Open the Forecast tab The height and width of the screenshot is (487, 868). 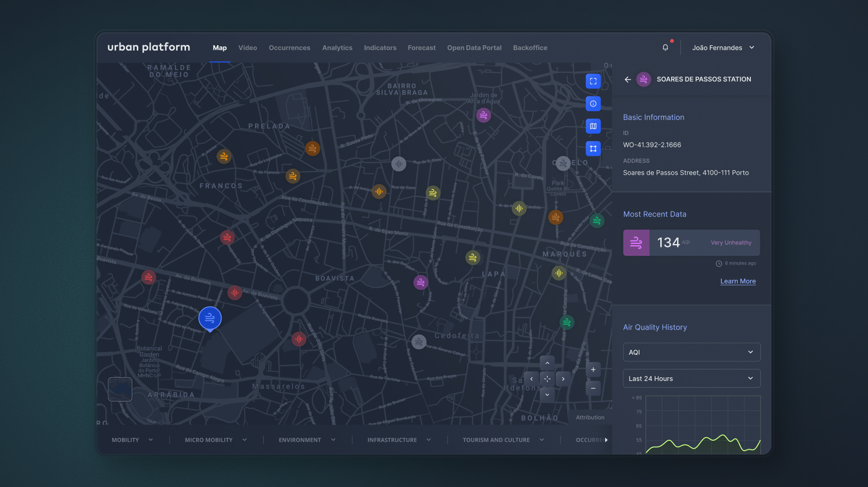422,48
